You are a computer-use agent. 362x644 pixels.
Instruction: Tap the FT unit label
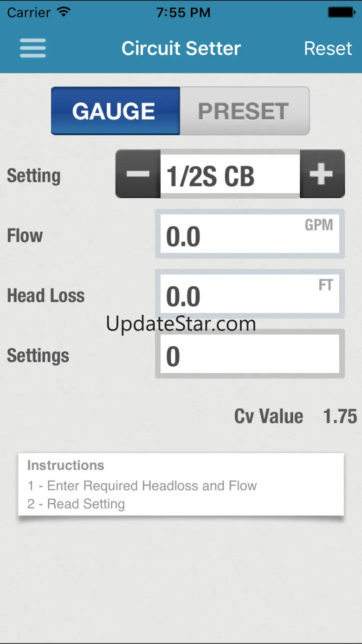tap(326, 285)
